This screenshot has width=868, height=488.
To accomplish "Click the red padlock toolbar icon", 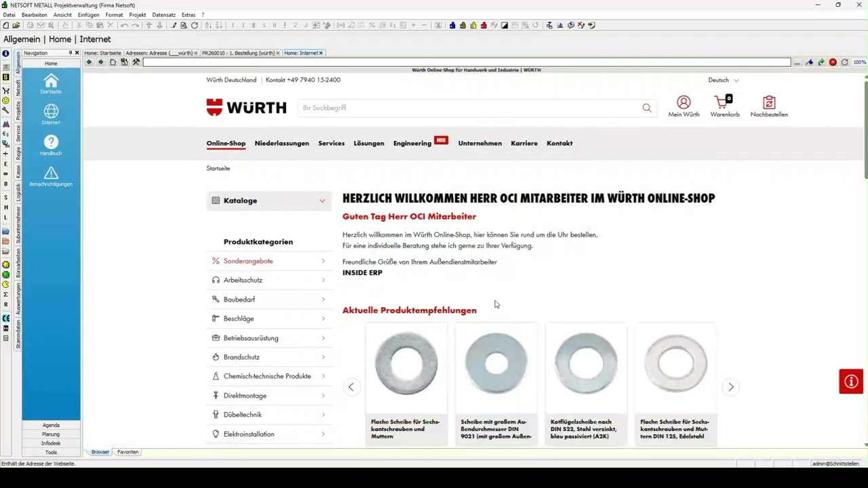I will (484, 25).
